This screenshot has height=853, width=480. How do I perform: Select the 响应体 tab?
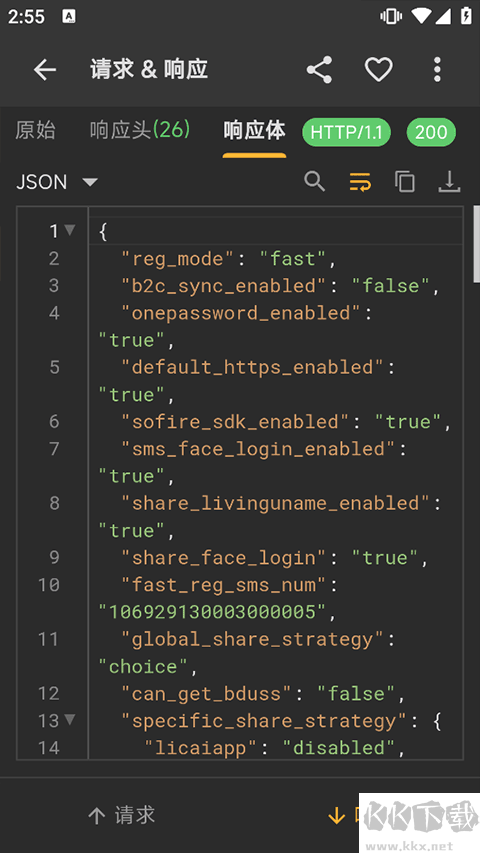pyautogui.click(x=254, y=131)
